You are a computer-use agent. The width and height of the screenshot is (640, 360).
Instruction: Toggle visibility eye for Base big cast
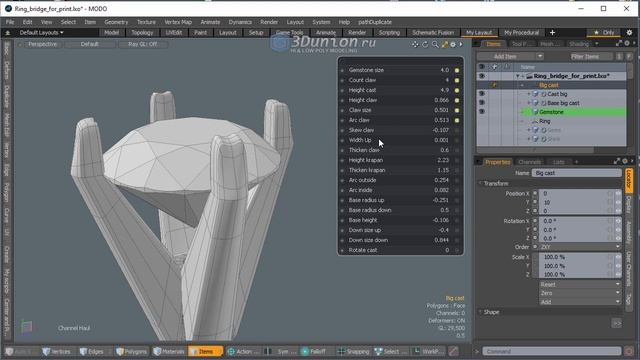(x=482, y=102)
